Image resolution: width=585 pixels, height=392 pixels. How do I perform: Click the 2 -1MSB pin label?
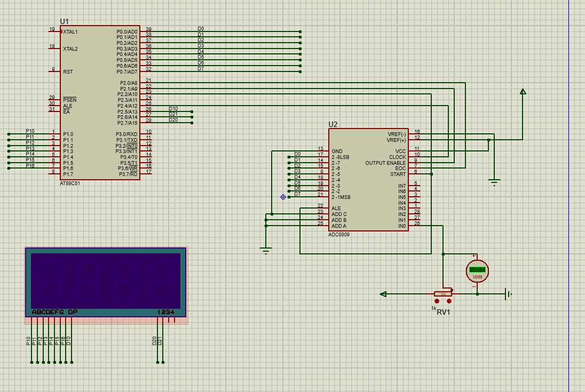point(341,197)
